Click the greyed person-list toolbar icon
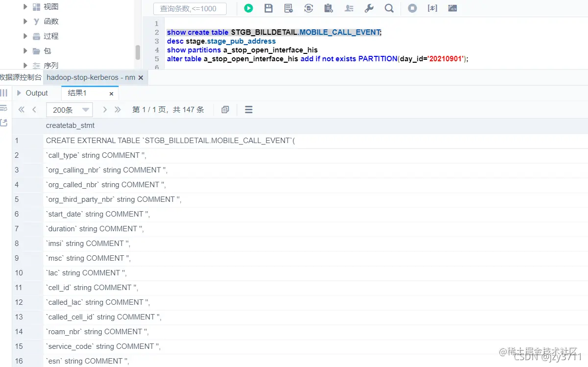 pos(349,8)
